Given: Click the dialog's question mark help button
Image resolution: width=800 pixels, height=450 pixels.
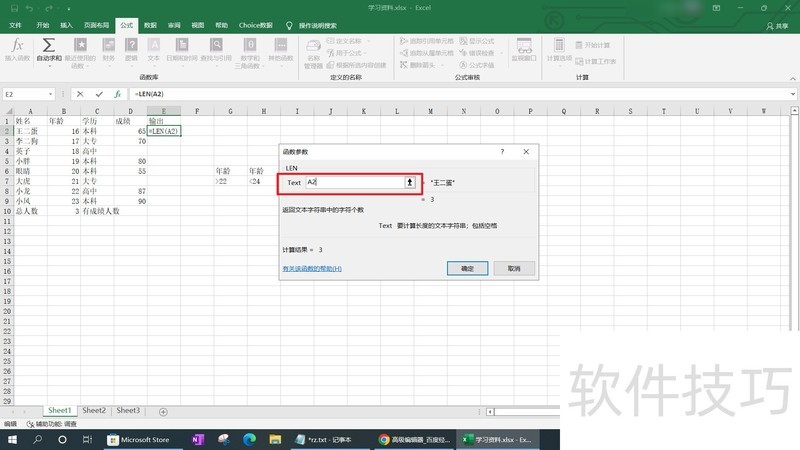Looking at the screenshot, I should 503,152.
